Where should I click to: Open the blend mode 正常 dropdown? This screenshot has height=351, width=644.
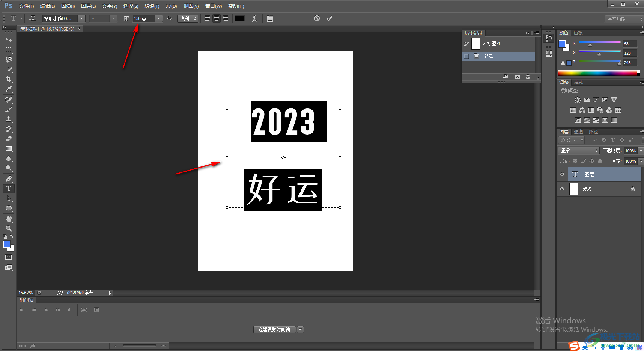[579, 150]
